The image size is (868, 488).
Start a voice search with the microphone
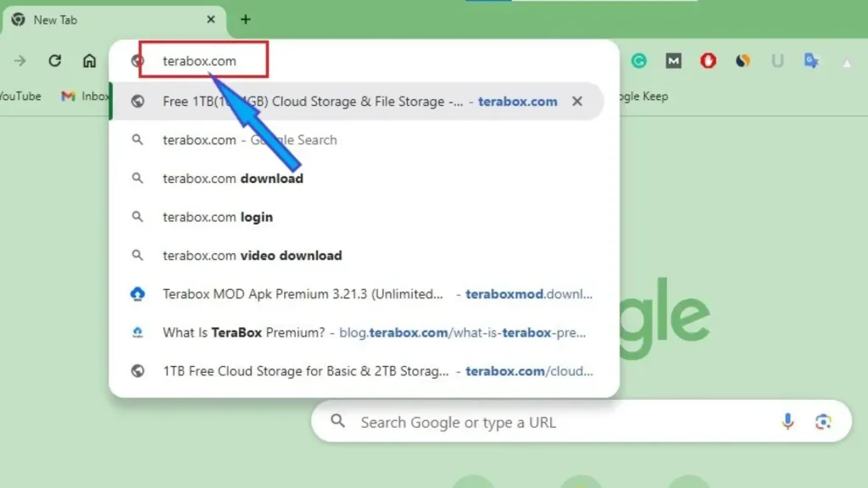click(x=787, y=422)
